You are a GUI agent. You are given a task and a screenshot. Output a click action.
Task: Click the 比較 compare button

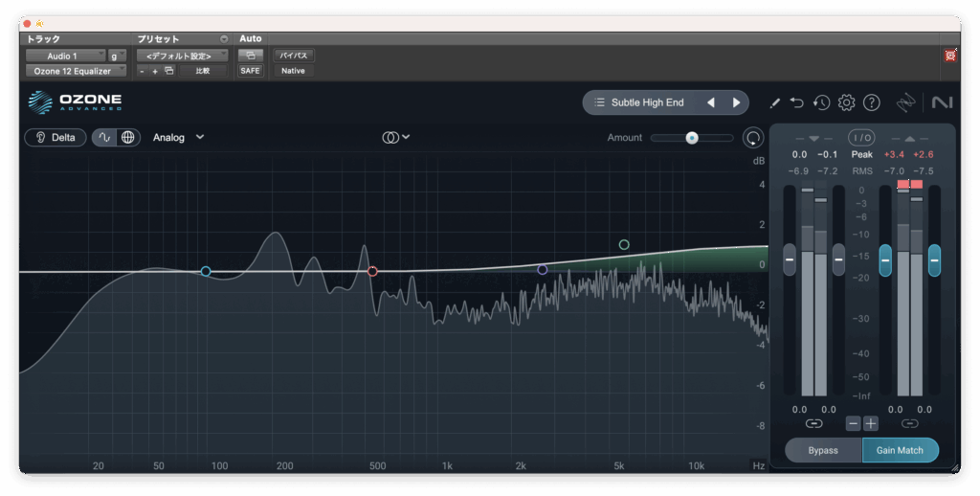click(x=203, y=71)
